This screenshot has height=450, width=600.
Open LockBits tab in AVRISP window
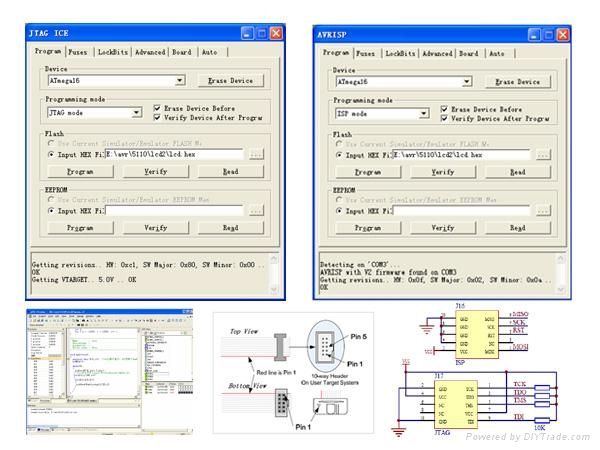pyautogui.click(x=400, y=54)
